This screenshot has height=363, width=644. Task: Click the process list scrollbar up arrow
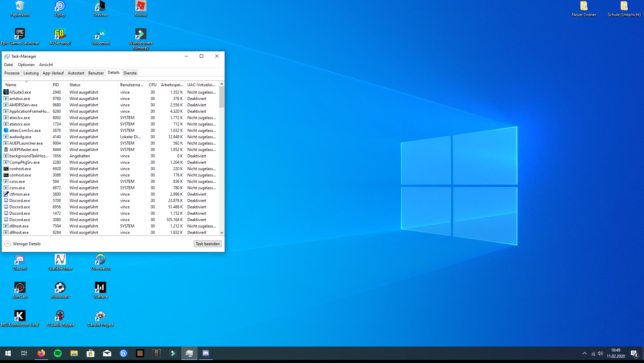222,84
